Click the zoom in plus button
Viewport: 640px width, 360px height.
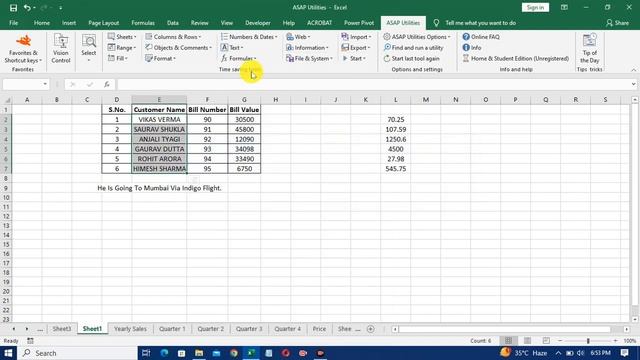click(616, 340)
